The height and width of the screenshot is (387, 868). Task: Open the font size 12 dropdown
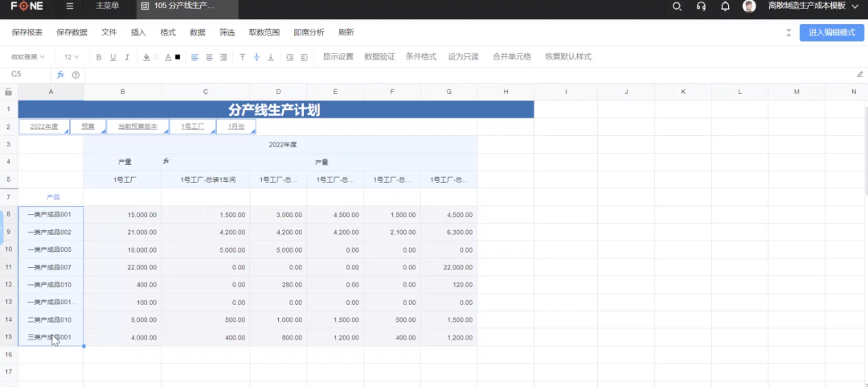click(x=72, y=57)
